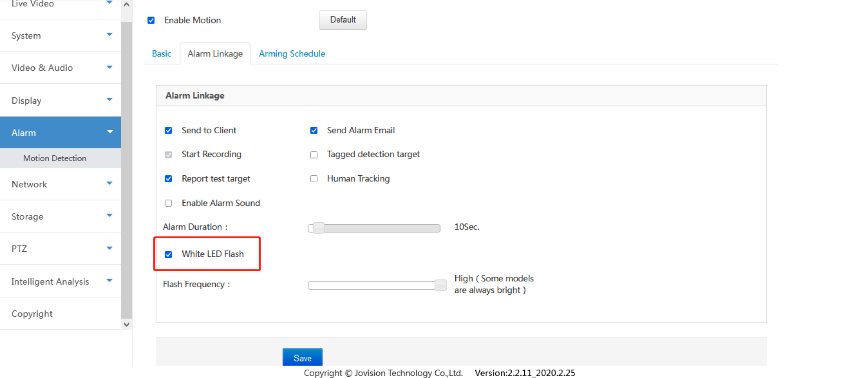Image resolution: width=868 pixels, height=378 pixels.
Task: Click the Alarm Duration slider handle
Action: tap(318, 228)
